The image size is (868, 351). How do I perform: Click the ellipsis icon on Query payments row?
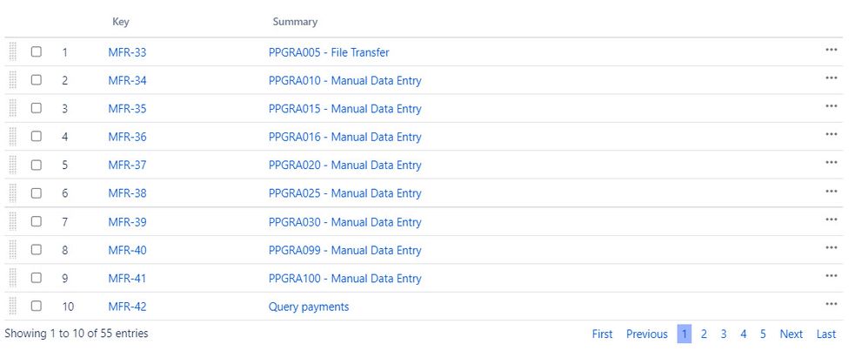coord(831,304)
